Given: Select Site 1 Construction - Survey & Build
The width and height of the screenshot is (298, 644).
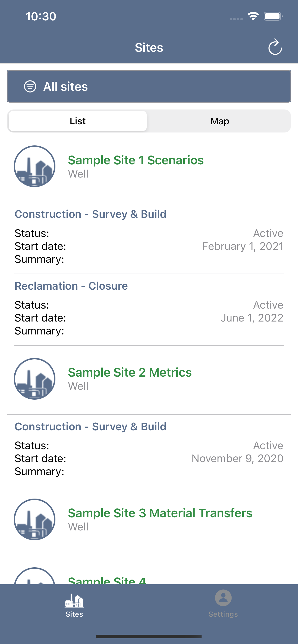Looking at the screenshot, I should click(x=90, y=214).
